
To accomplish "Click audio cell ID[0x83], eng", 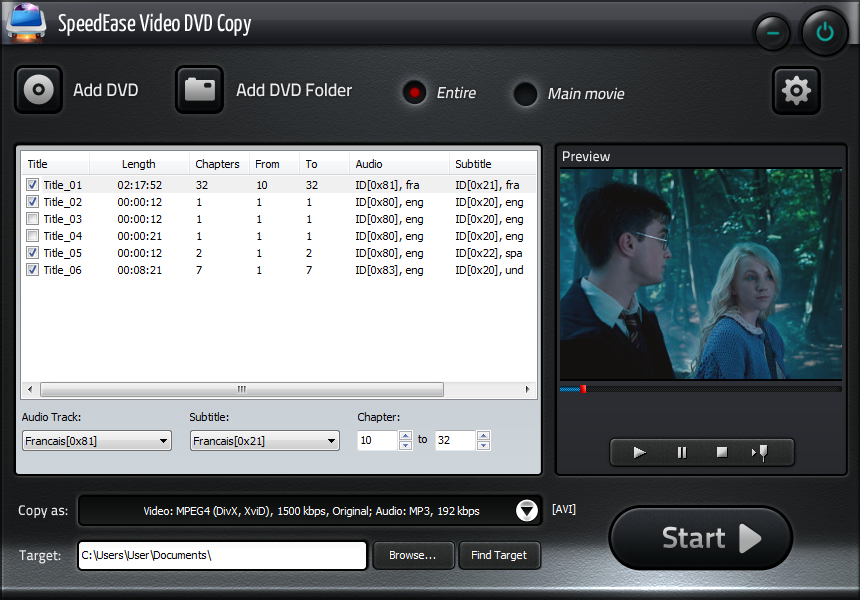I will pyautogui.click(x=389, y=270).
